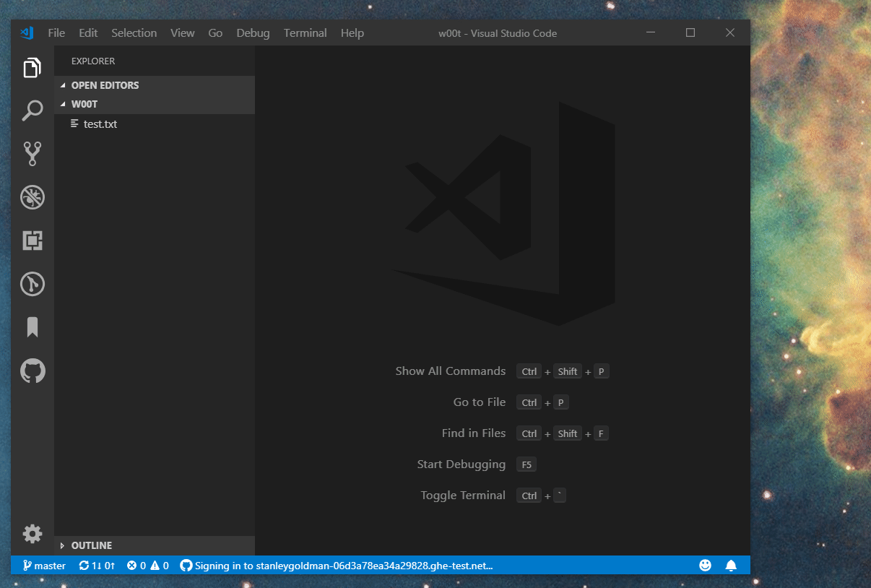The image size is (871, 588).
Task: Open the Source Control panel
Action: click(32, 153)
